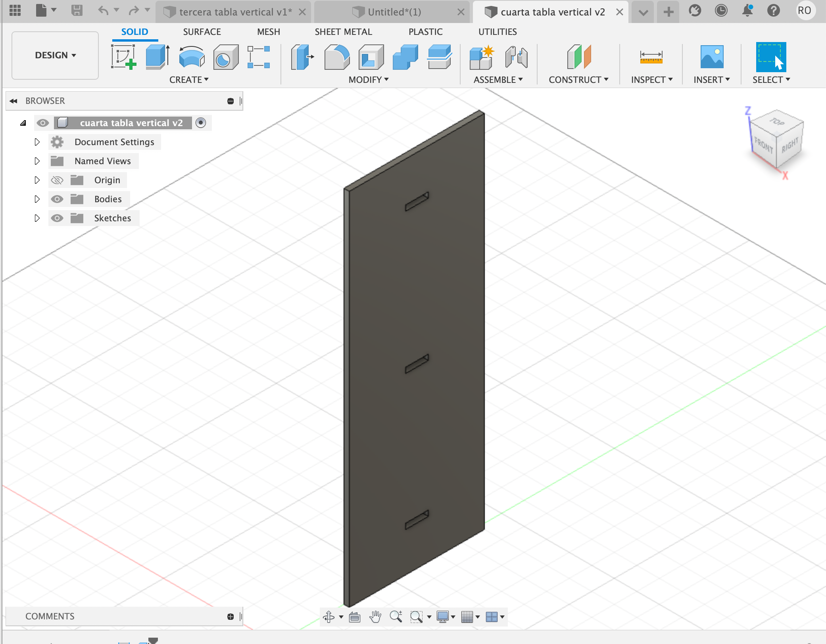Open the CONSTRUCT dropdown menu
This screenshot has width=826, height=644.
click(x=578, y=80)
